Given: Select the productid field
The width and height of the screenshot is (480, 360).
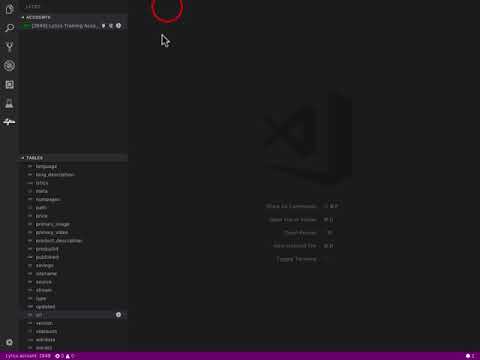Looking at the screenshot, I should (47, 249).
